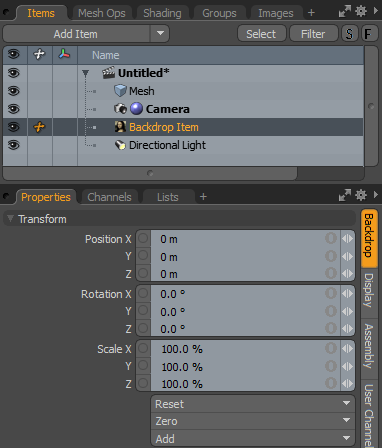Collapse the Untitled scene tree

(85, 73)
